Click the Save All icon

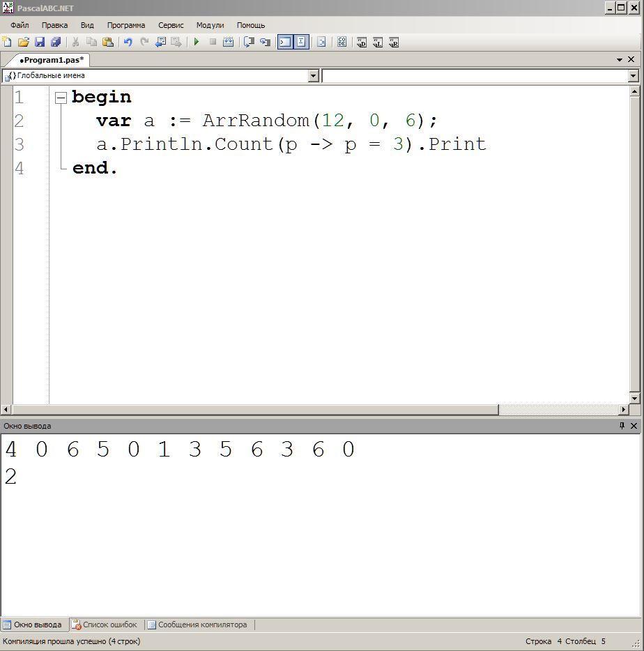56,42
